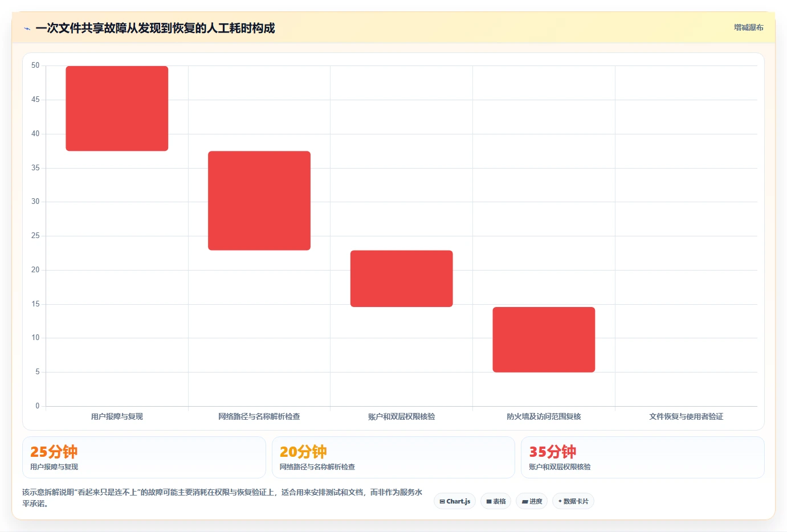Click the x-axis label 网络路径与名称解析检查
Screen dimensions: 787x532
tap(259, 417)
